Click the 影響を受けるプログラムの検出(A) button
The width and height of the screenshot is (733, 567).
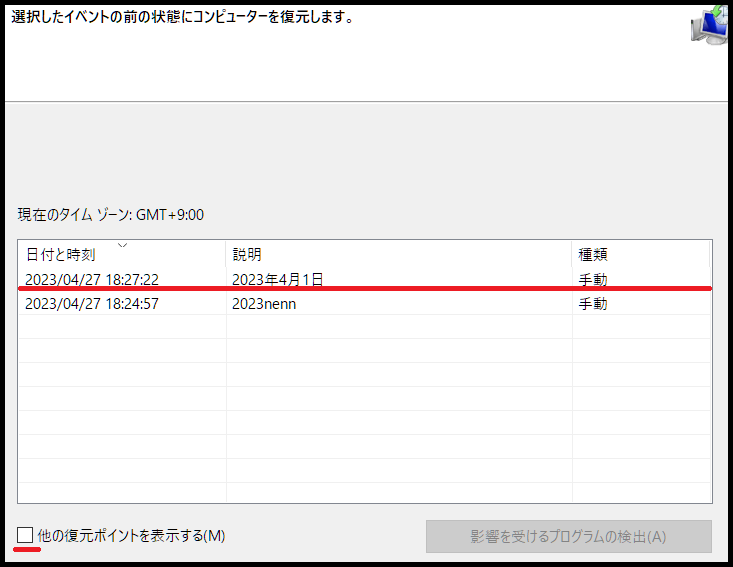568,536
